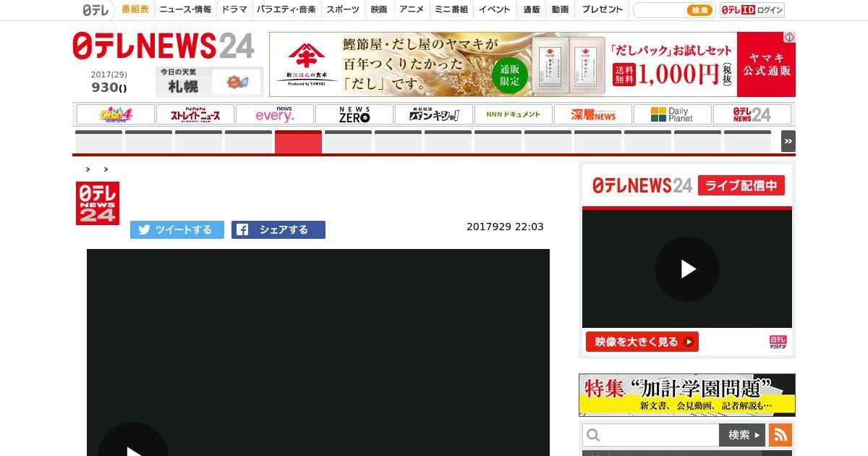Open the NEWS ZERO program logo

coord(354,114)
